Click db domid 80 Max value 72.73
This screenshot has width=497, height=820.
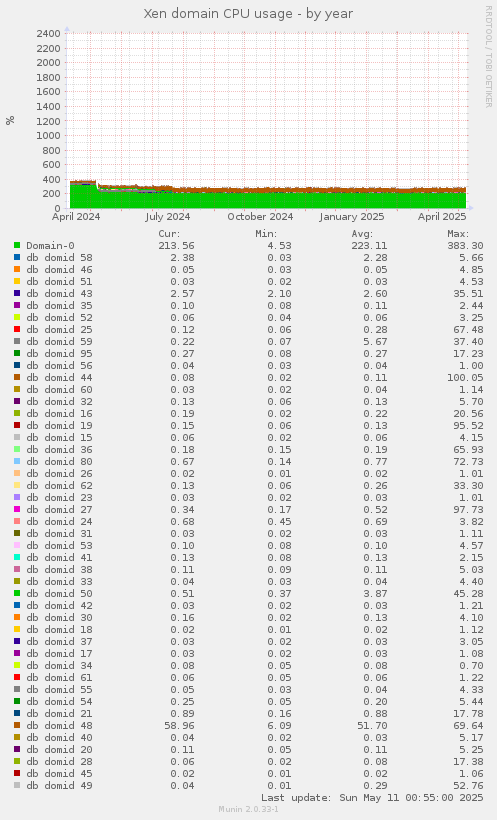[468, 462]
